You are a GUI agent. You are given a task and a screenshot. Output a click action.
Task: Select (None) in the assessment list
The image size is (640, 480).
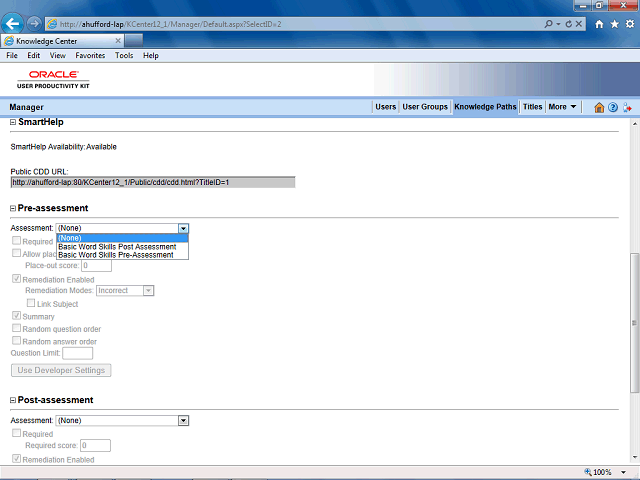point(122,238)
